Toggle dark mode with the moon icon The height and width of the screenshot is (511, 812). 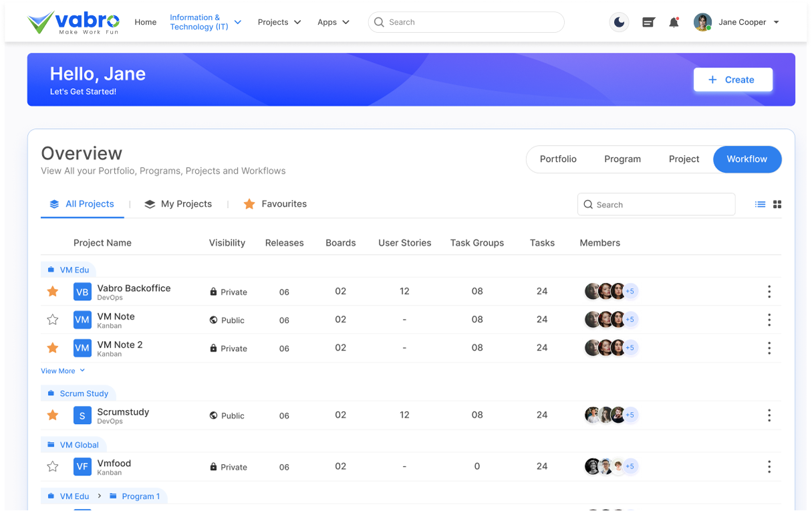click(x=619, y=21)
